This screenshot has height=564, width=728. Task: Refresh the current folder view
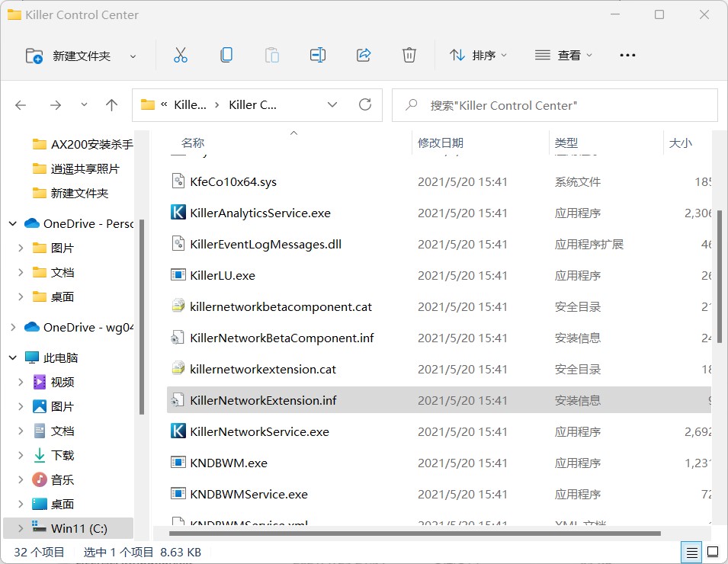365,104
